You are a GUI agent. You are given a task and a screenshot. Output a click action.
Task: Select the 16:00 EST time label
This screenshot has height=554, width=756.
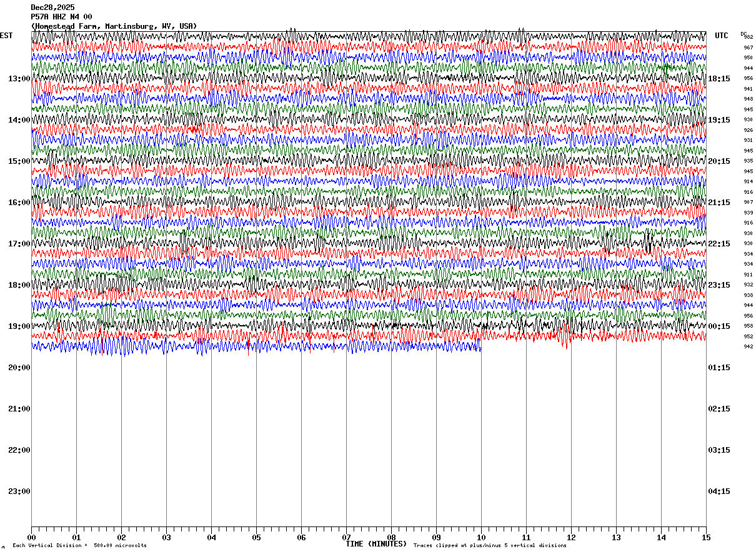pyautogui.click(x=19, y=203)
